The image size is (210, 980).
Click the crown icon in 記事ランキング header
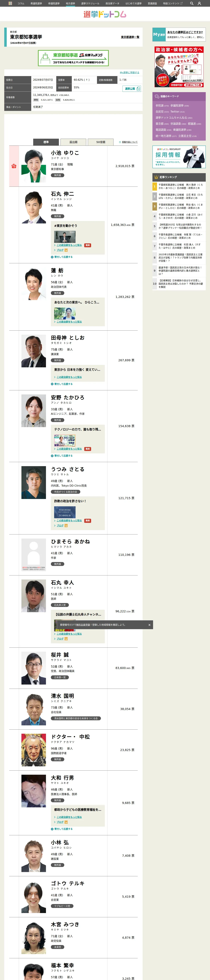[x=156, y=177]
